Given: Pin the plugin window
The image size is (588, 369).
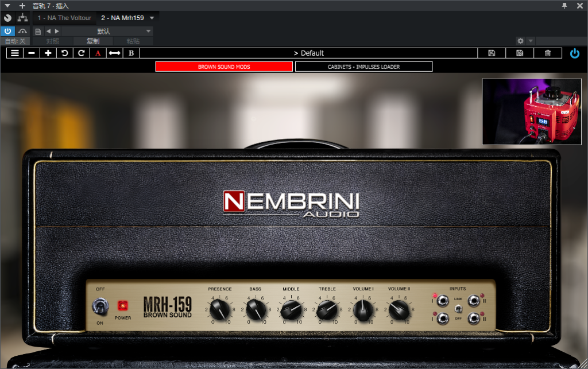Looking at the screenshot, I should pyautogui.click(x=564, y=6).
